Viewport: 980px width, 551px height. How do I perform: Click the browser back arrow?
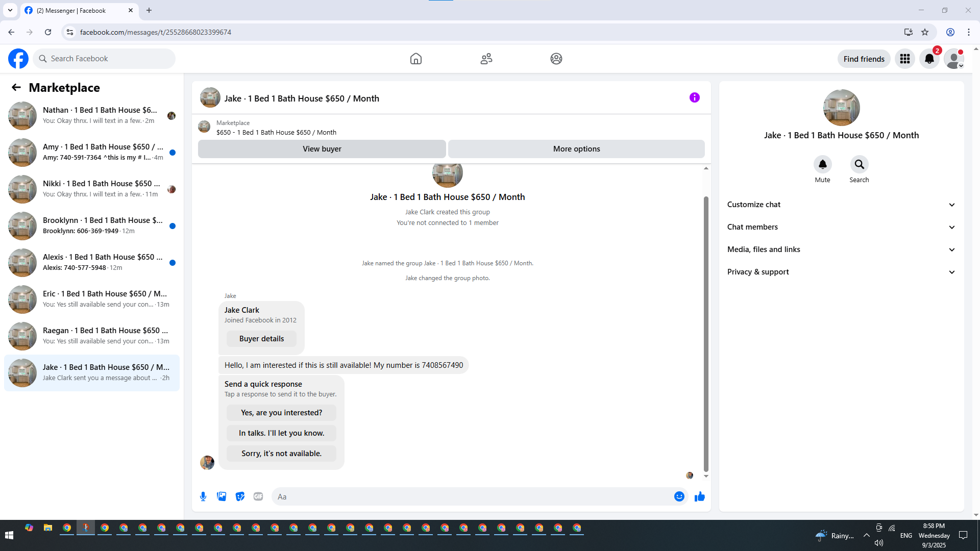pos(11,32)
